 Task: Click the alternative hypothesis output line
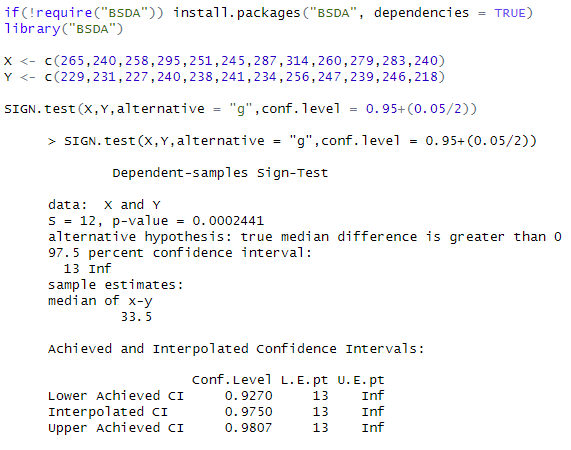tap(305, 237)
